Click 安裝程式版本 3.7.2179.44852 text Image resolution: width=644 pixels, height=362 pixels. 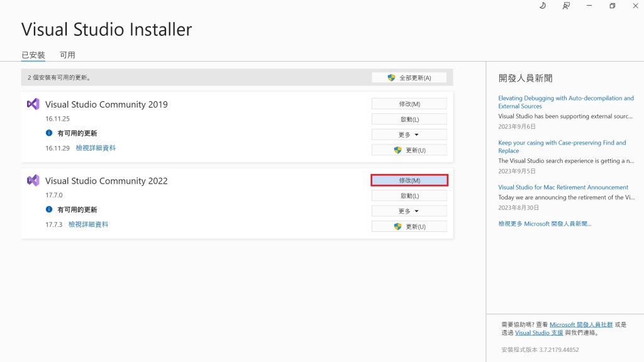(540, 349)
